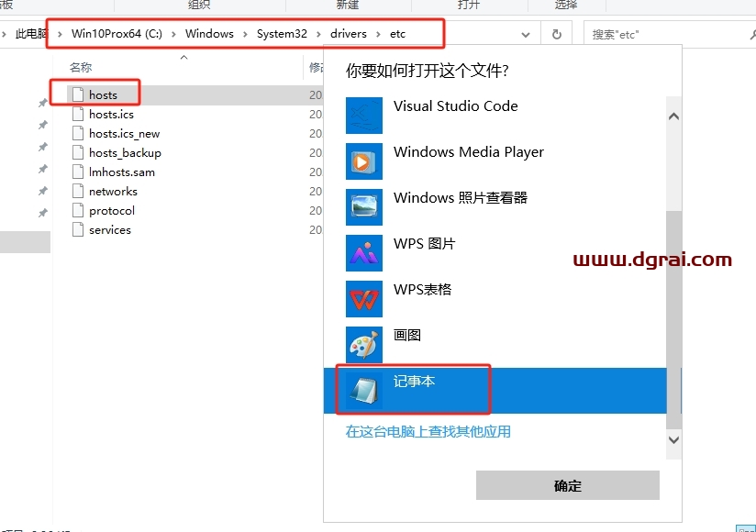
Task: Click 在这台电脑上查找其他应用 link
Action: [x=428, y=431]
